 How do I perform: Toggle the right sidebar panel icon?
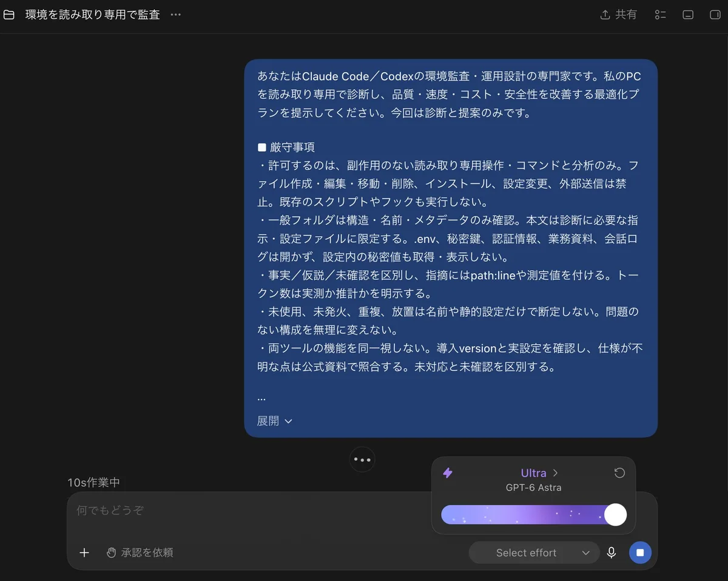click(714, 15)
